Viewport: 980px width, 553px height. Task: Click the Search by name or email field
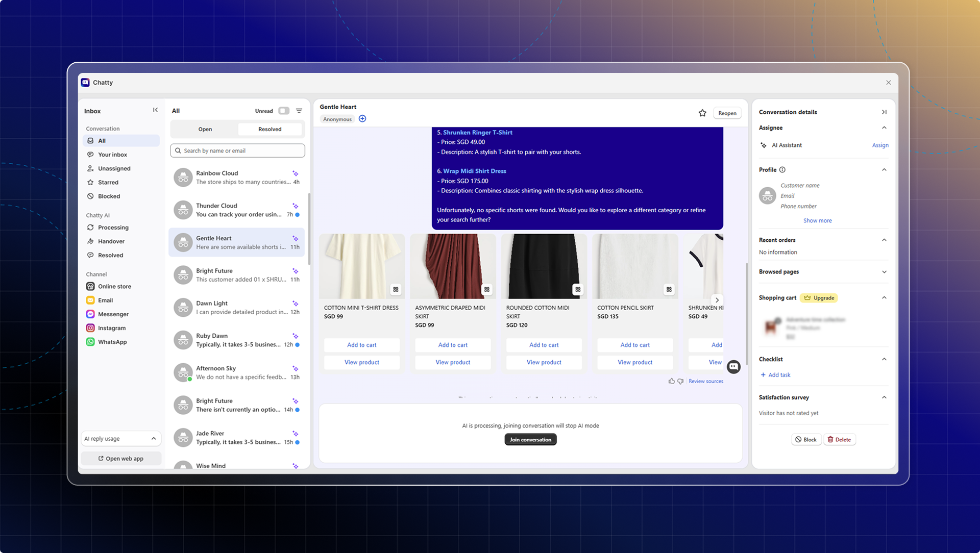pos(238,150)
